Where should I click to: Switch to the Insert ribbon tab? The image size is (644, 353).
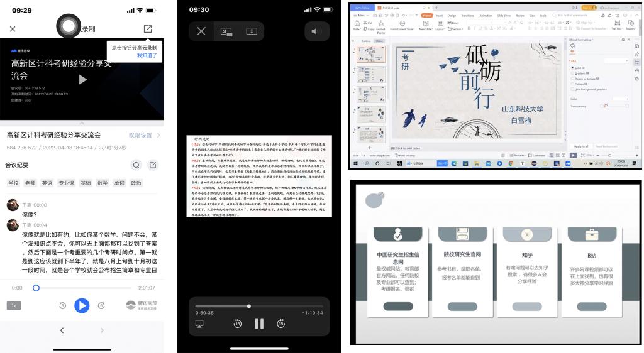coord(439,15)
